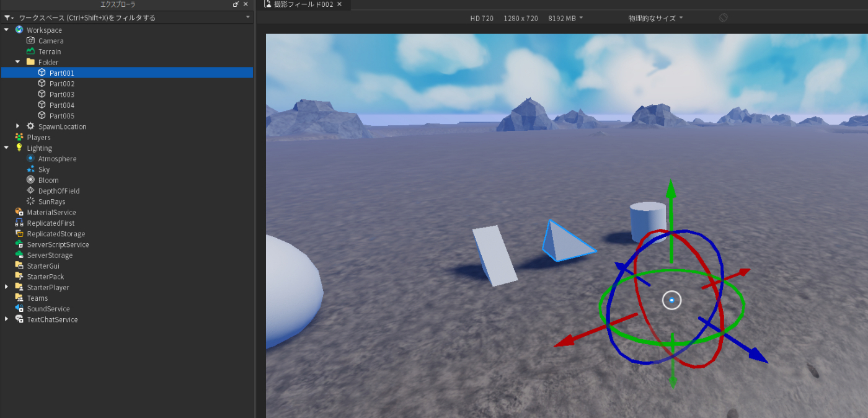Click the 1280 x 720 resolution text

[521, 18]
